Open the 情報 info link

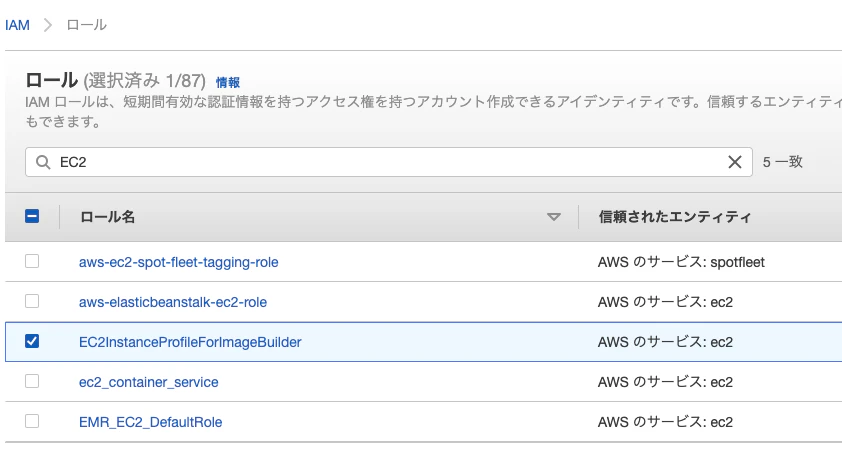(x=228, y=83)
